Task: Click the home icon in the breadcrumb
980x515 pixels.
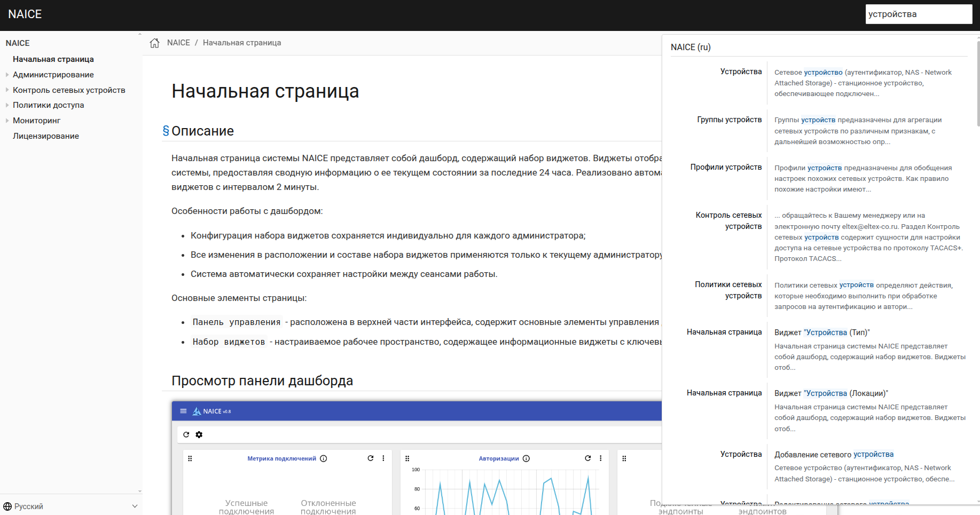Action: tap(155, 43)
